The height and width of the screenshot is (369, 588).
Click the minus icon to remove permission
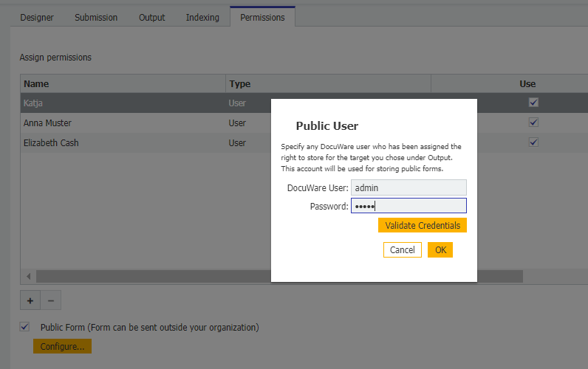click(51, 300)
